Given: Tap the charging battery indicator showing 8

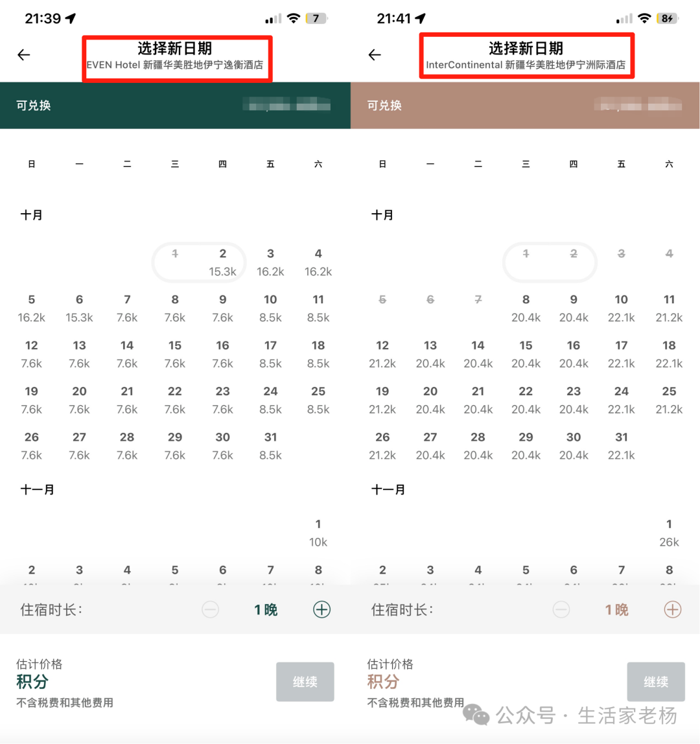Looking at the screenshot, I should (668, 19).
